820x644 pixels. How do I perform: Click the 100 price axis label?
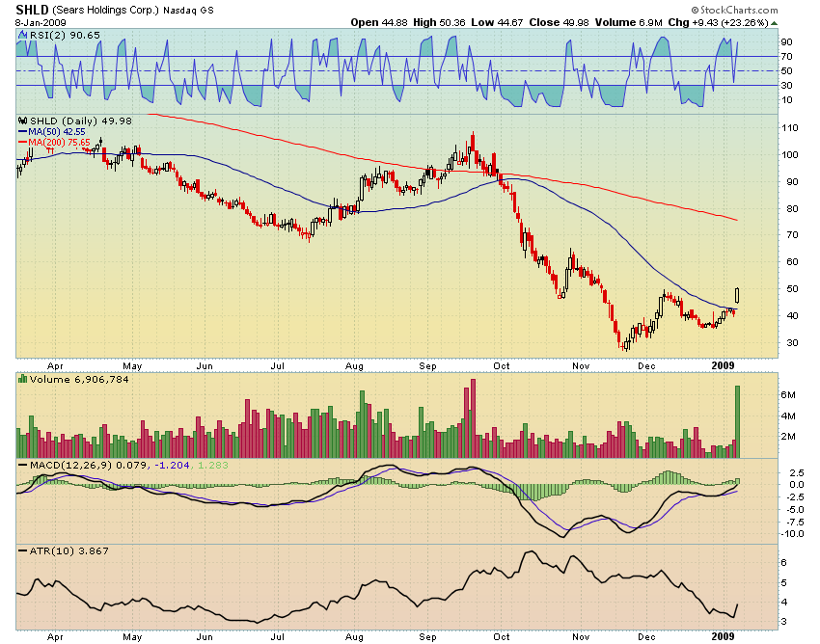789,154
